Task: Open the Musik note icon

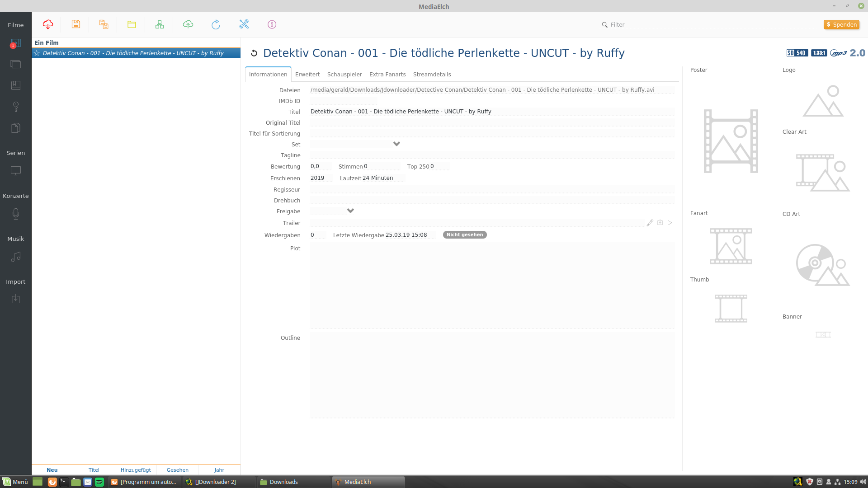Action: (x=16, y=257)
